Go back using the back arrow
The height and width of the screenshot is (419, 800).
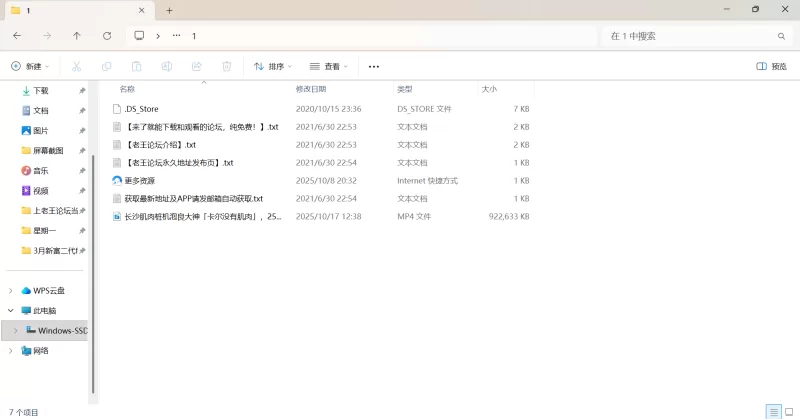(x=17, y=36)
